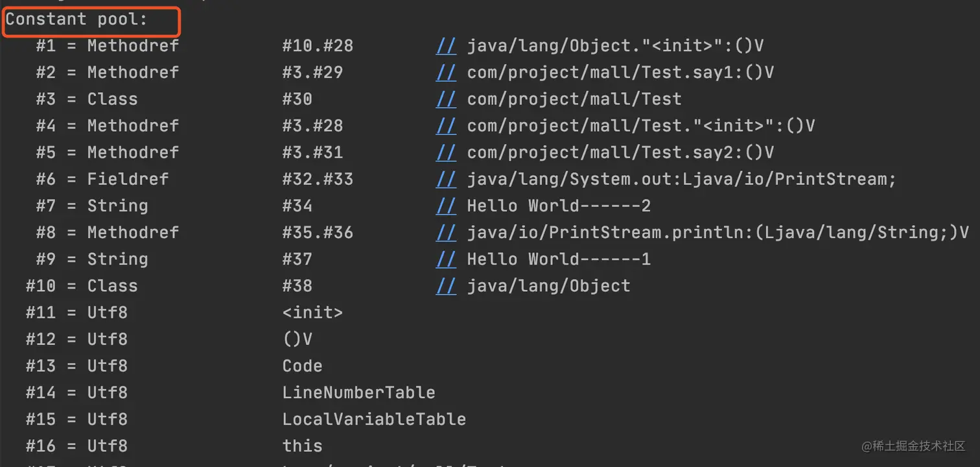Click the "<init>" value on row #11

pos(312,312)
